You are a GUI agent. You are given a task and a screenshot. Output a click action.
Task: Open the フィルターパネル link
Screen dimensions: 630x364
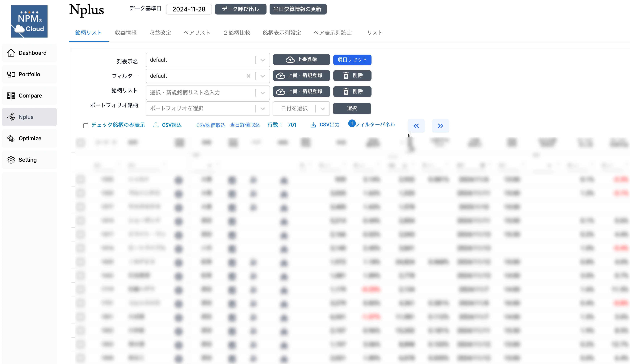(375, 124)
